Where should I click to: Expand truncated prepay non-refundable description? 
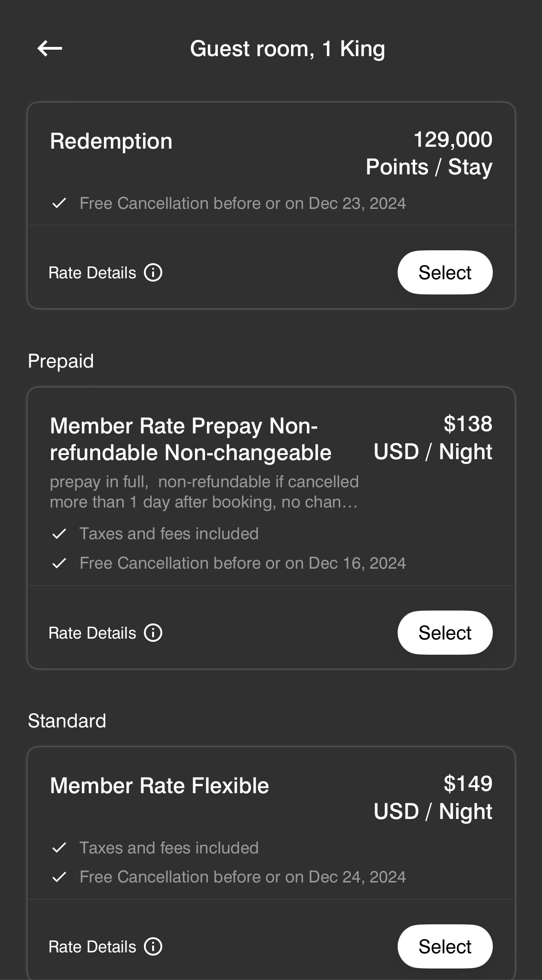pos(204,492)
